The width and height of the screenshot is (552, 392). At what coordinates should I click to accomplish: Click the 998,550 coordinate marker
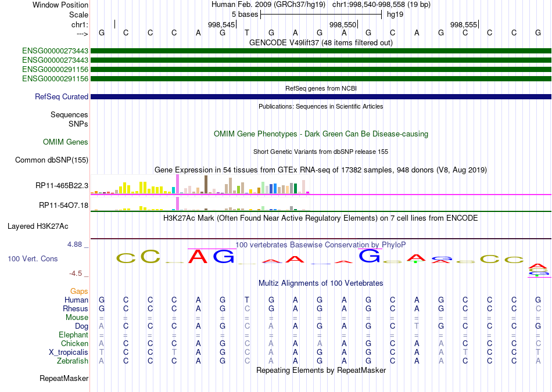[343, 24]
